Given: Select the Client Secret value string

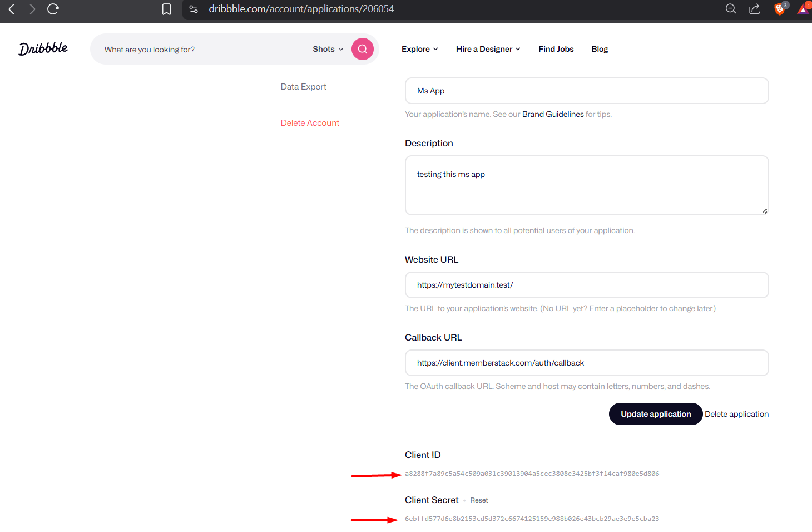Looking at the screenshot, I should click(532, 519).
